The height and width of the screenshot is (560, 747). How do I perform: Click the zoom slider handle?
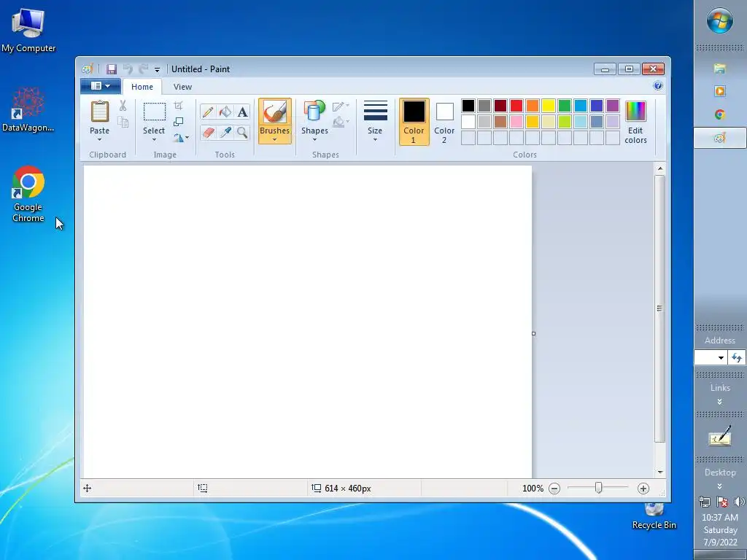599,488
